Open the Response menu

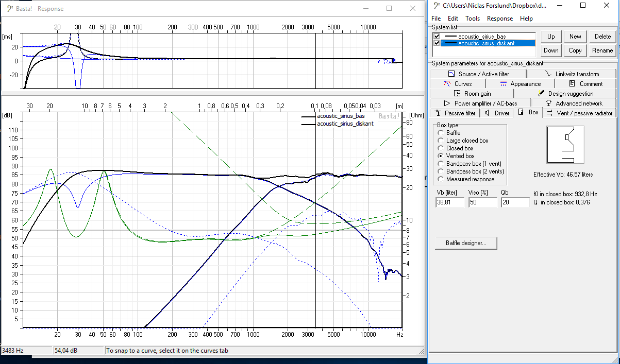pyautogui.click(x=500, y=18)
